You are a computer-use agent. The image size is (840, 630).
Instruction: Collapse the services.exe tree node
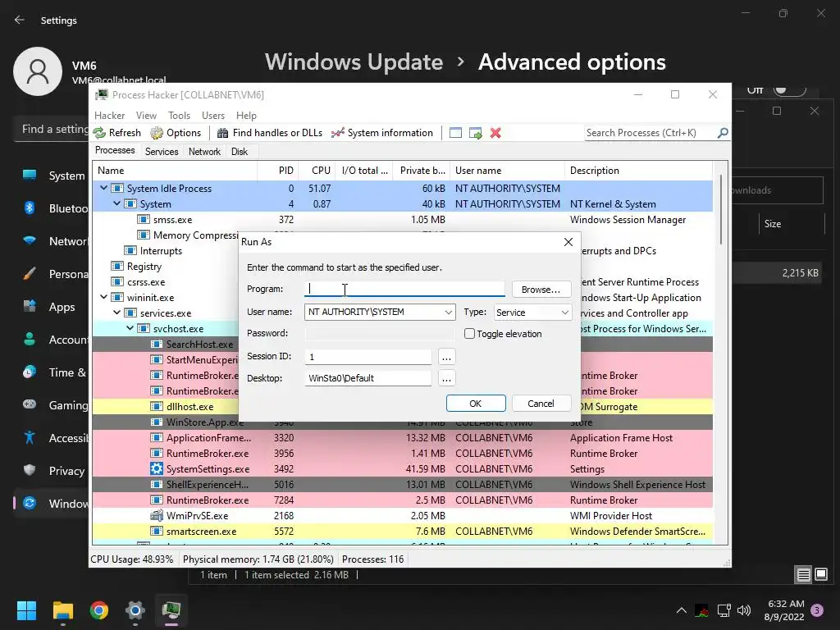tap(116, 313)
